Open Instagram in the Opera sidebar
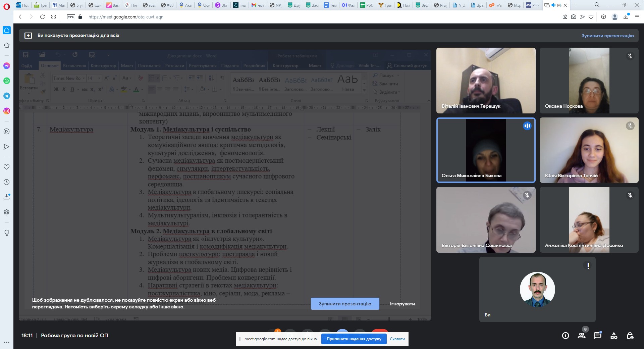Screen dimensions: 644x349 point(7,111)
